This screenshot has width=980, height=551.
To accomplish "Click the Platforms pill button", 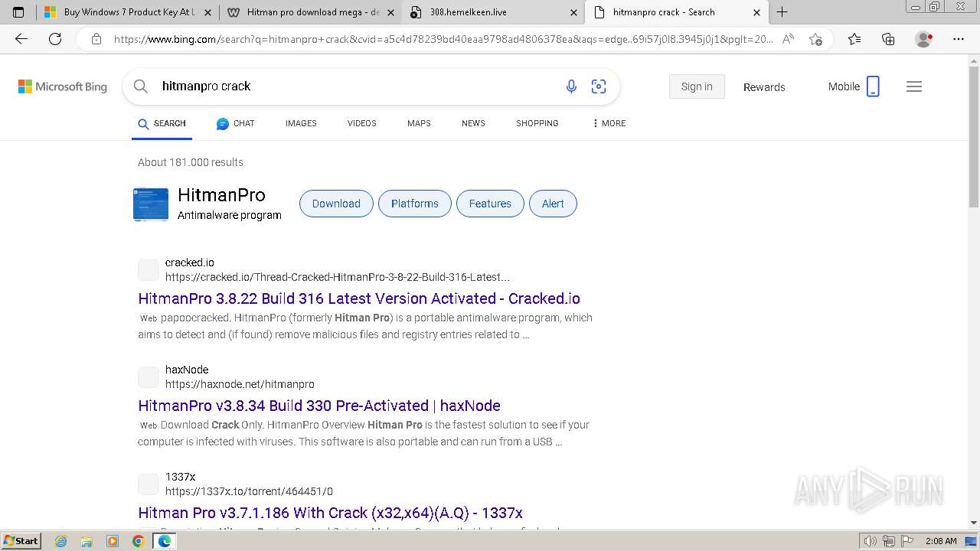I will point(415,204).
